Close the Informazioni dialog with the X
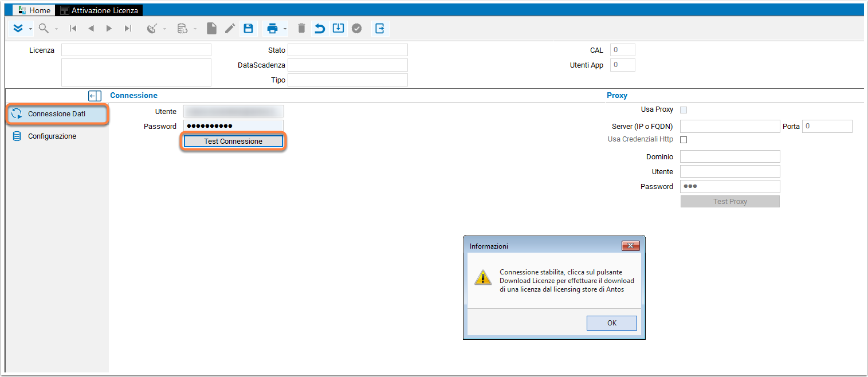Viewport: 868px width, 377px height. tap(630, 246)
